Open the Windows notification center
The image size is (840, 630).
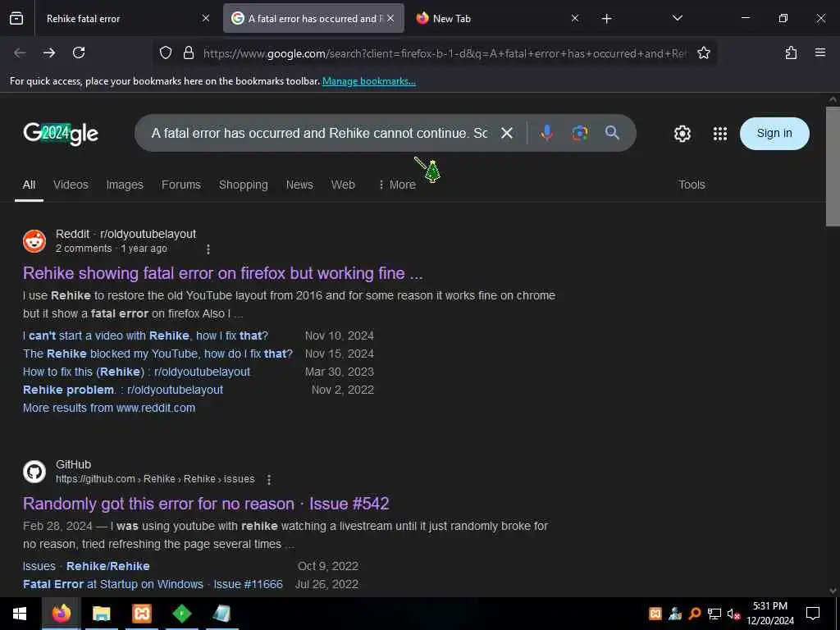pos(813,614)
